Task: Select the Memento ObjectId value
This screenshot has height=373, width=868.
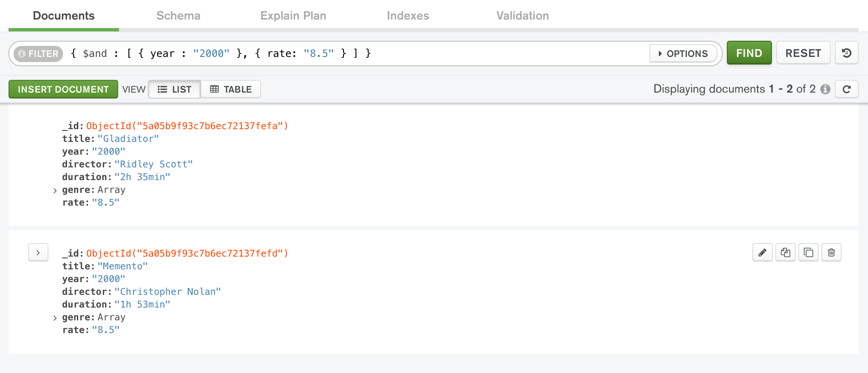Action: tap(187, 253)
